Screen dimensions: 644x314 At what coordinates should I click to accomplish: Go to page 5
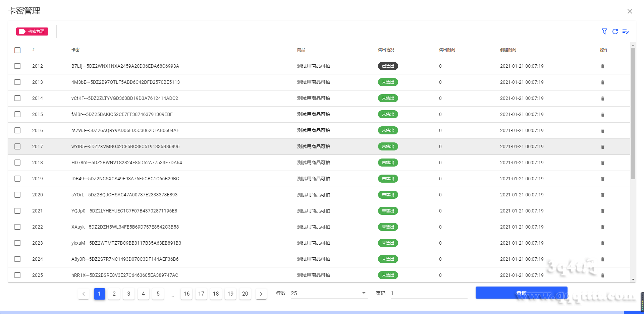coord(158,294)
